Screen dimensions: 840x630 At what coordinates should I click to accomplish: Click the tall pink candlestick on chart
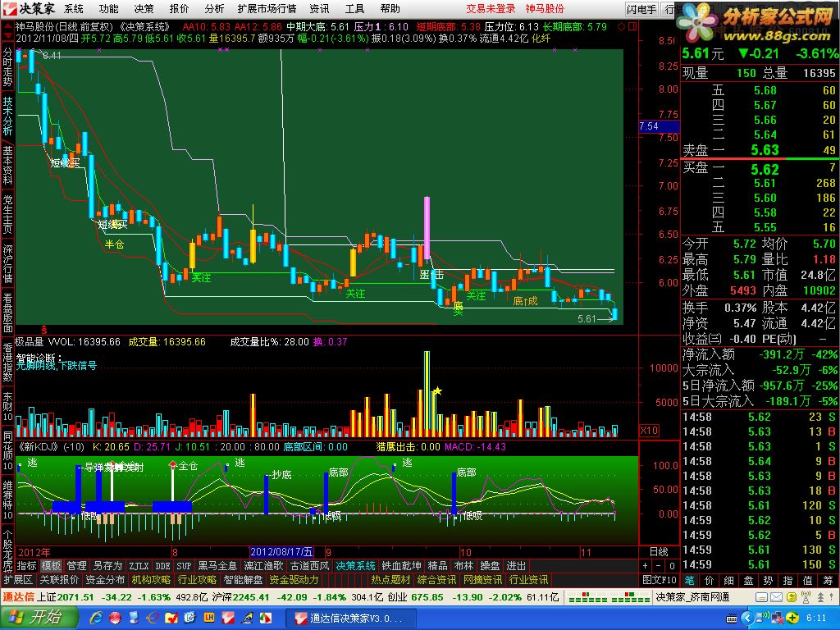[427, 228]
